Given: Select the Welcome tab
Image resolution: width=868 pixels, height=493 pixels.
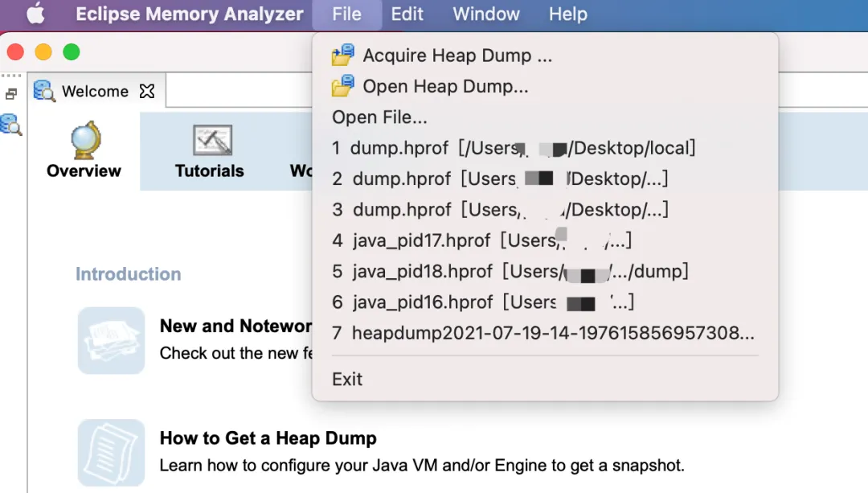Looking at the screenshot, I should pyautogui.click(x=95, y=92).
